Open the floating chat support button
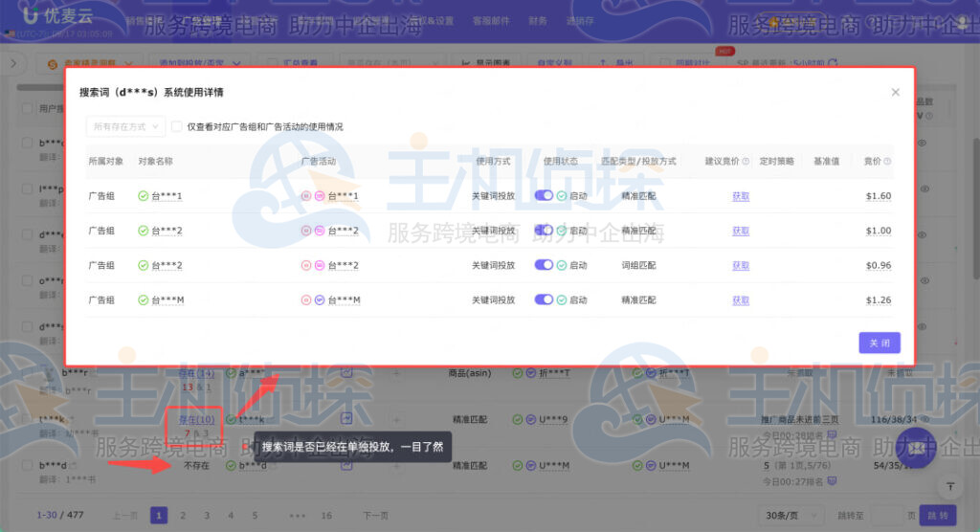This screenshot has width=980, height=532. (x=916, y=448)
